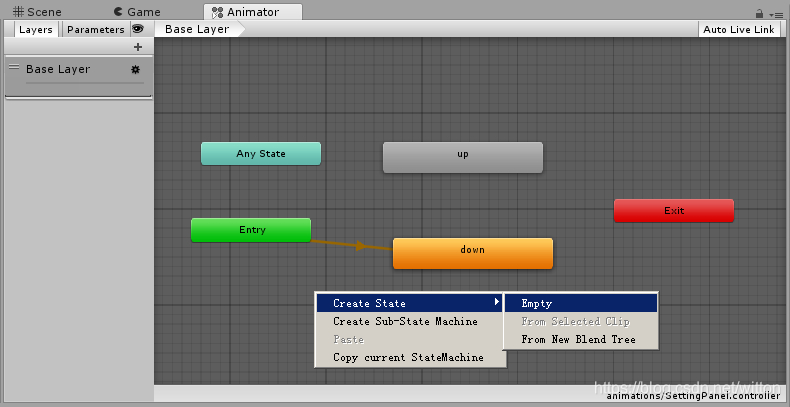Switch to the Scene tab
Screen dimensions: 790x407
click(x=36, y=12)
